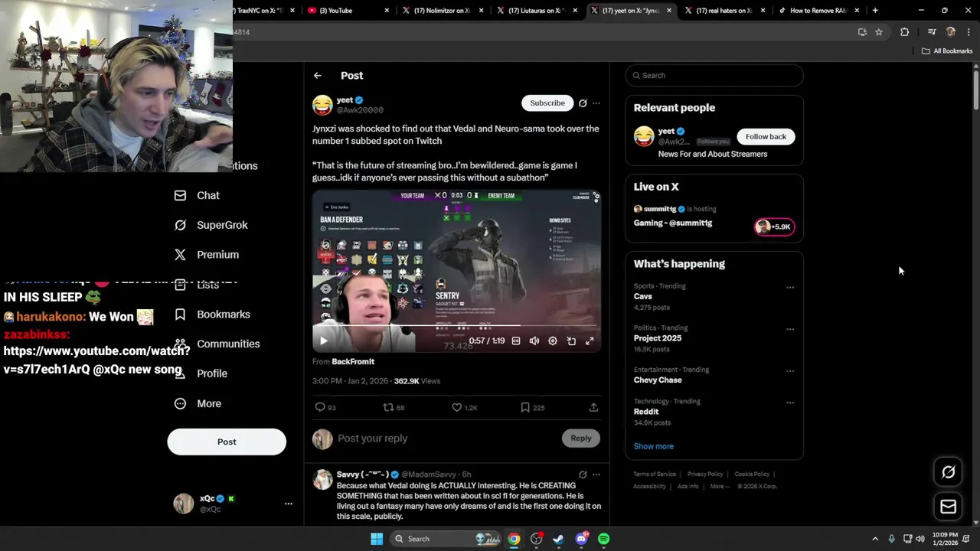The height and width of the screenshot is (551, 980).
Task: Open Windows Start menu
Action: point(377,539)
